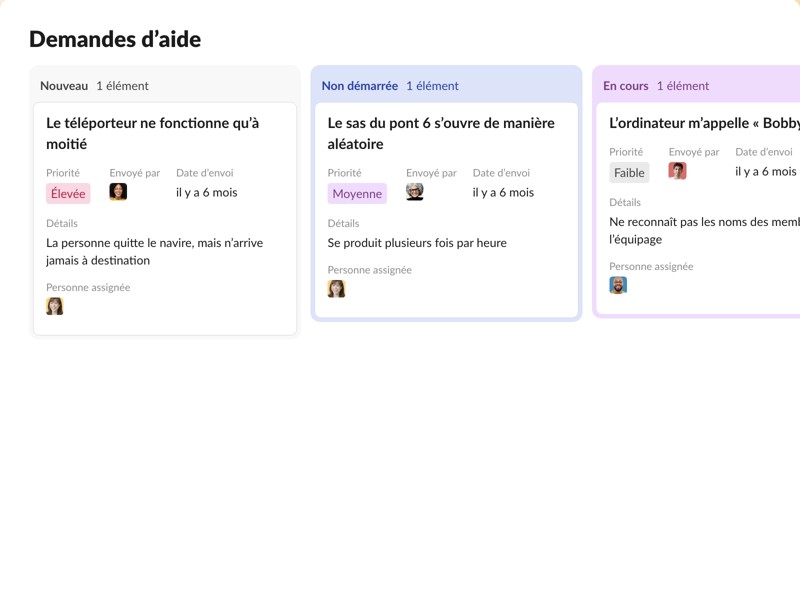Select the En cours column header
This screenshot has height=600, width=800.
[x=625, y=86]
